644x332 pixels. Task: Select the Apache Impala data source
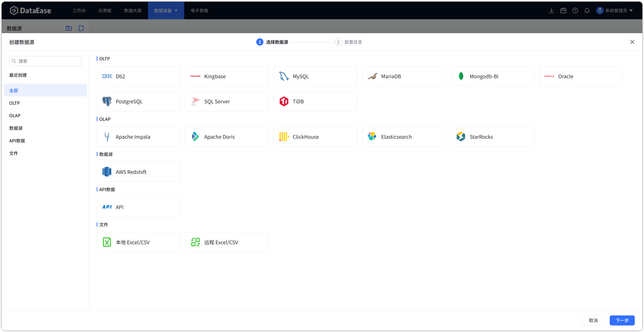pyautogui.click(x=138, y=137)
